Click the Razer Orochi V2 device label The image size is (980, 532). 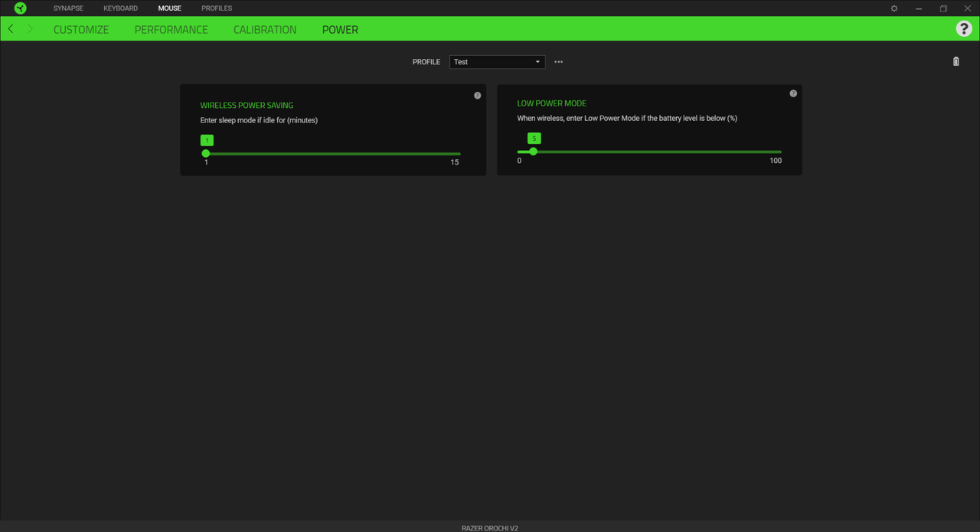pos(490,527)
